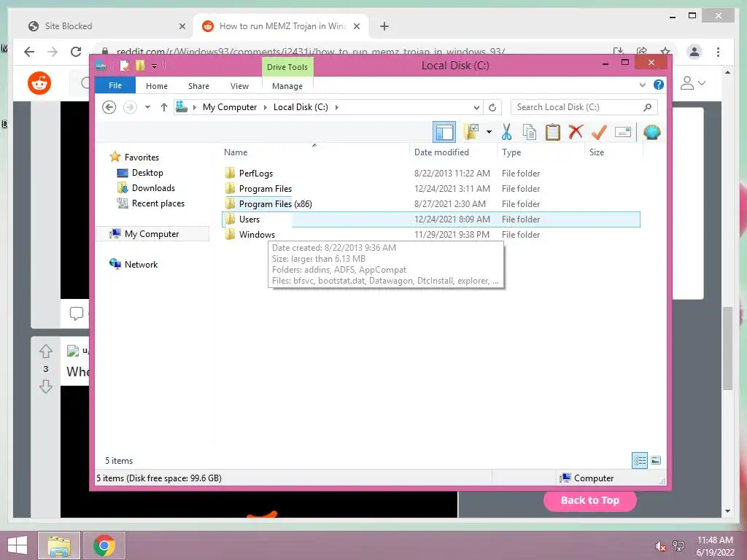Open the Home ribbon tab
Image resolution: width=747 pixels, height=560 pixels.
click(x=157, y=86)
